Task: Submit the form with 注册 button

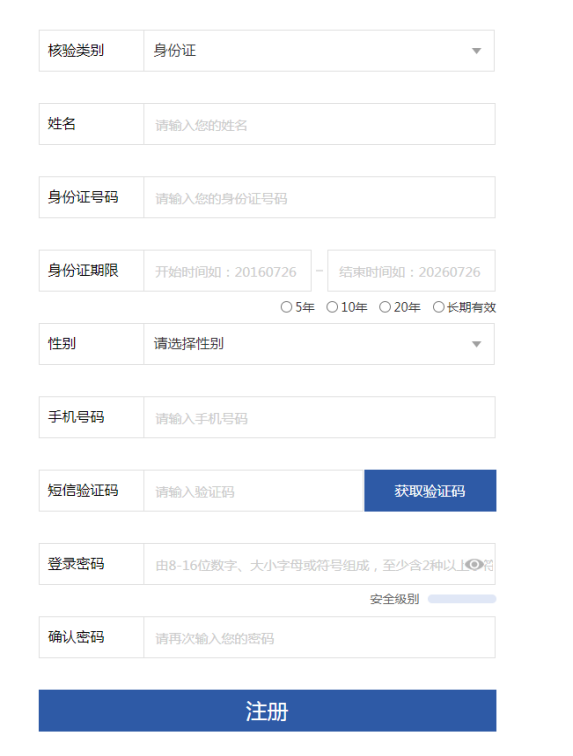Action: (x=267, y=711)
